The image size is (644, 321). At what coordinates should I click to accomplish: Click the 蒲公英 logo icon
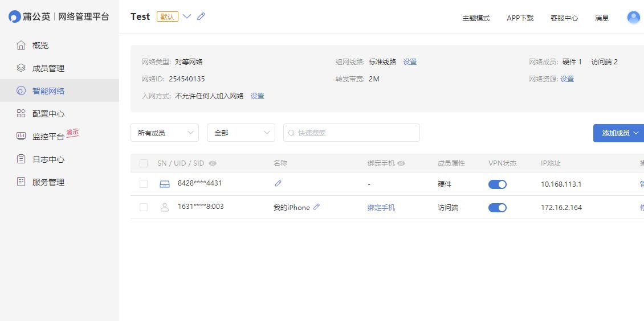[15, 17]
